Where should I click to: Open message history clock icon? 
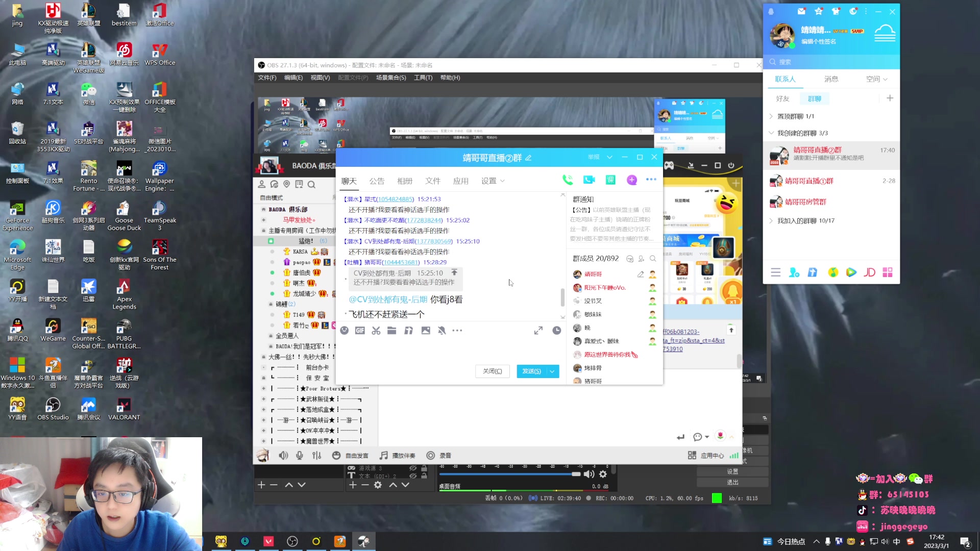coord(557,331)
